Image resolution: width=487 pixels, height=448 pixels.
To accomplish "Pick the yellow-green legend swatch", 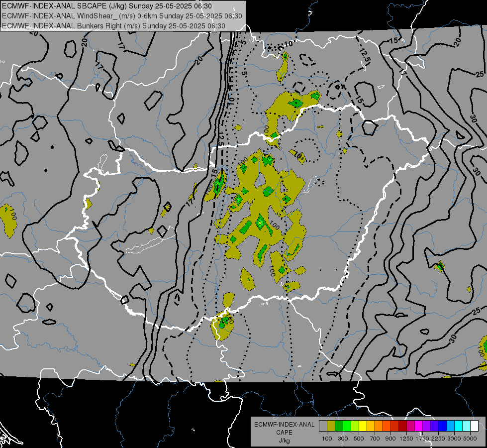I will (x=355, y=426).
